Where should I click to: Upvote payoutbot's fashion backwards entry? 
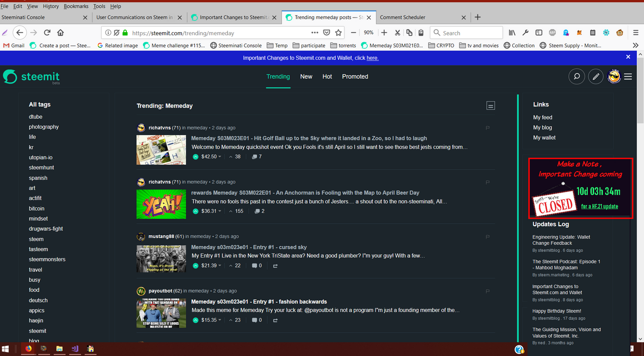(196, 320)
